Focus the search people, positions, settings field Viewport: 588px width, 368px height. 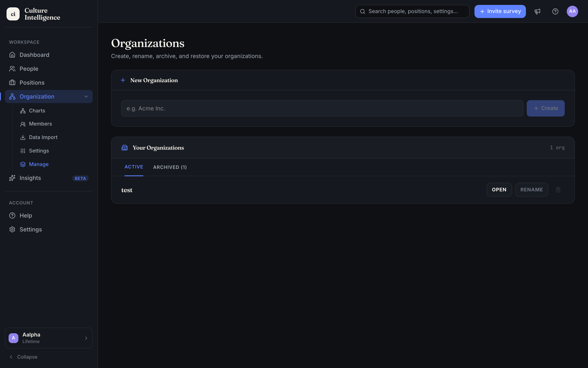tap(412, 11)
